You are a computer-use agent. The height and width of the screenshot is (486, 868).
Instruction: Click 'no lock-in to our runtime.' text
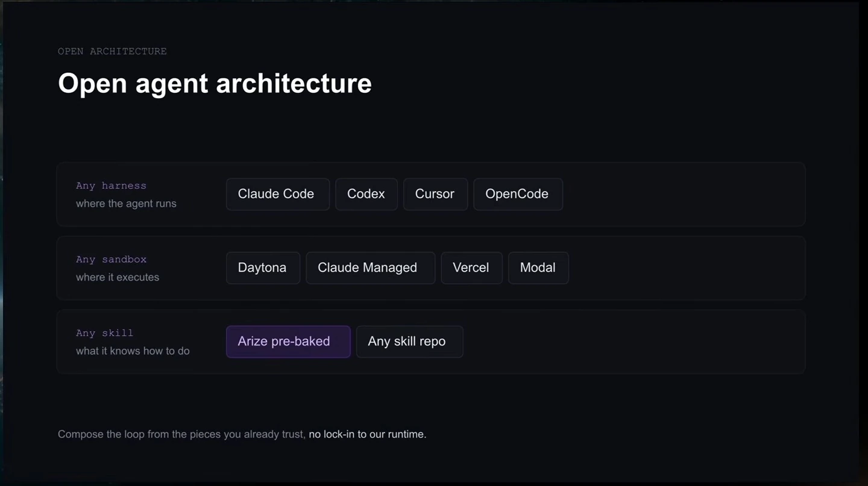click(368, 434)
